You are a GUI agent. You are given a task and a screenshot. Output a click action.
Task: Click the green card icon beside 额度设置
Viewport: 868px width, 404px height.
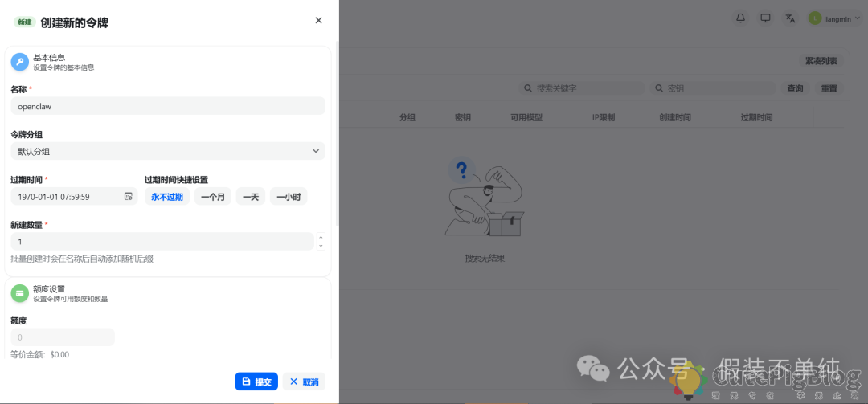[20, 293]
